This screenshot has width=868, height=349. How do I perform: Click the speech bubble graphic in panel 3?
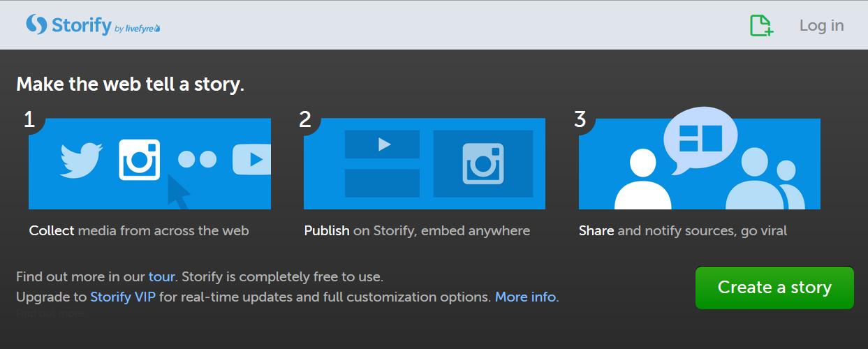coord(700,140)
